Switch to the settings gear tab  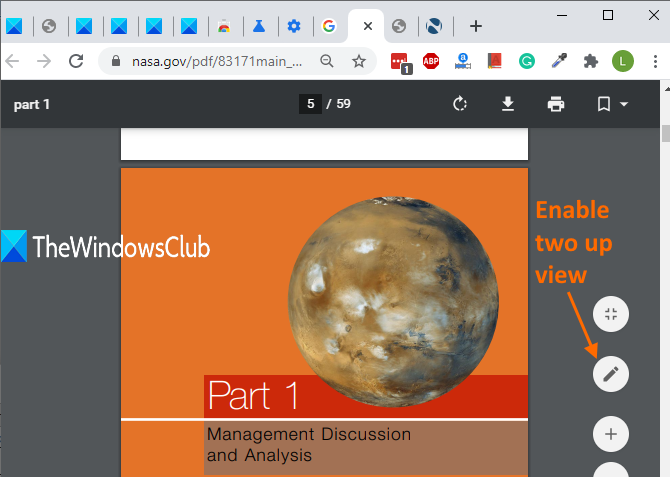point(294,26)
